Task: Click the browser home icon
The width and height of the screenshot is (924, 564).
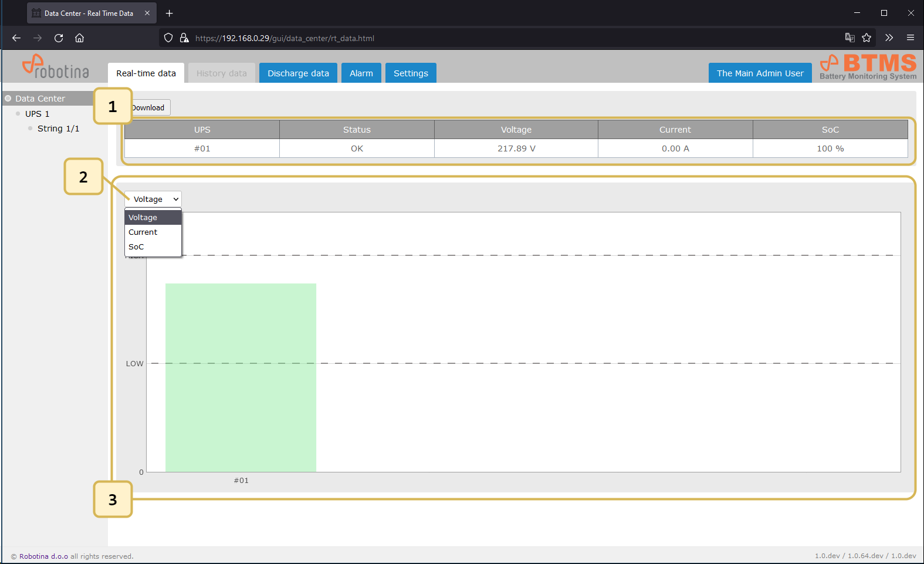Action: pos(80,38)
